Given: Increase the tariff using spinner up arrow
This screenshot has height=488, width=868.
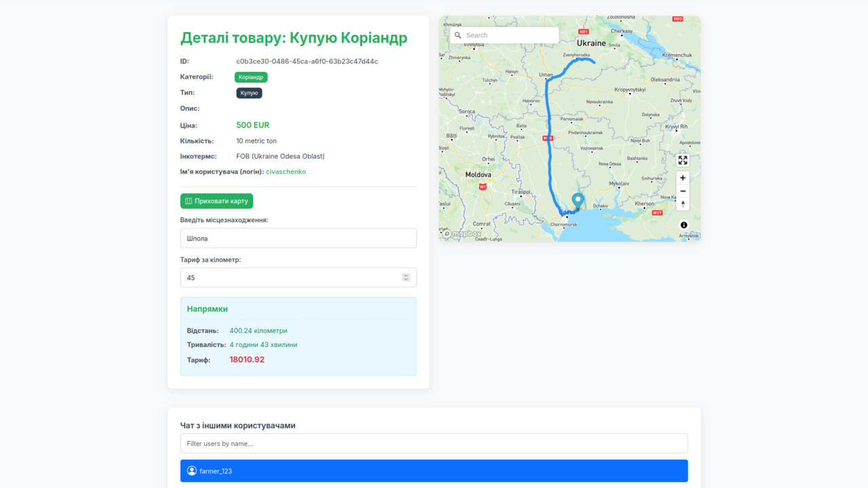Looking at the screenshot, I should pos(406,275).
